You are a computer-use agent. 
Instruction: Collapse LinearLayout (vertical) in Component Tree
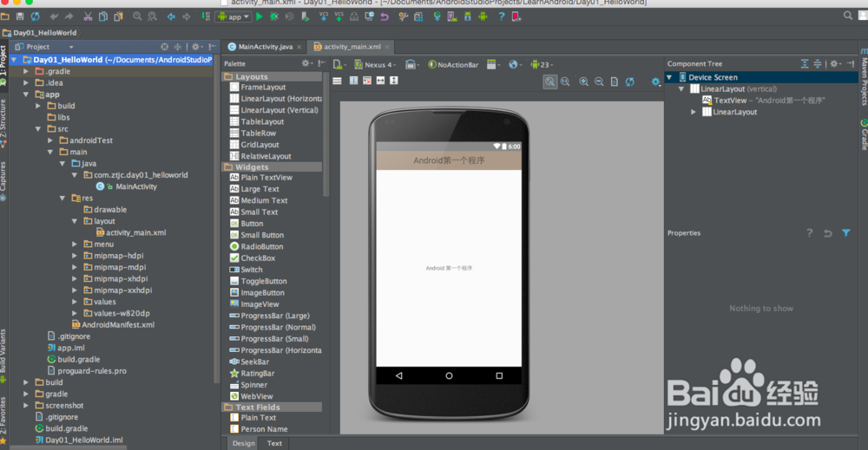pyautogui.click(x=681, y=89)
